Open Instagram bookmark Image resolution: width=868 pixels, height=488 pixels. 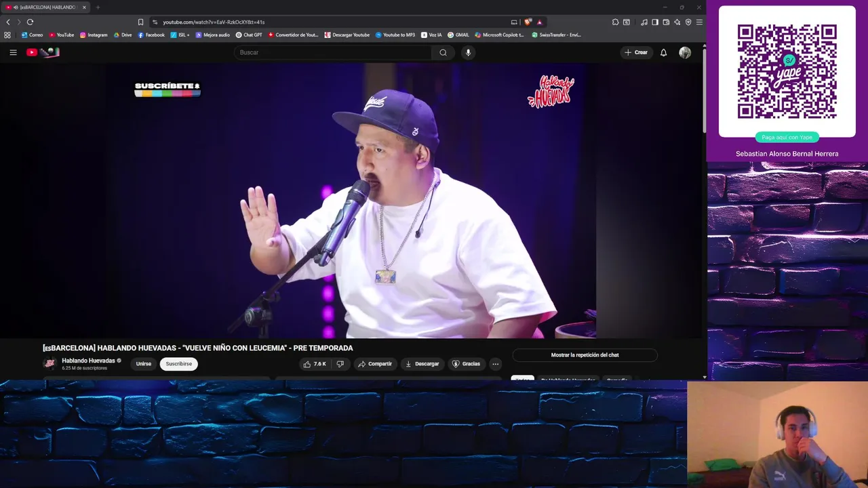pos(94,35)
